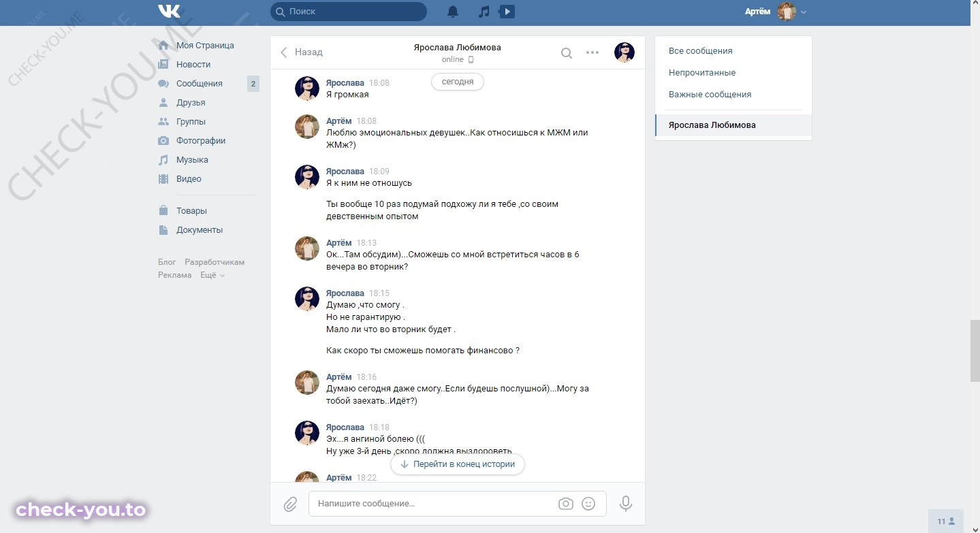Click the people icon by Группы

(163, 122)
